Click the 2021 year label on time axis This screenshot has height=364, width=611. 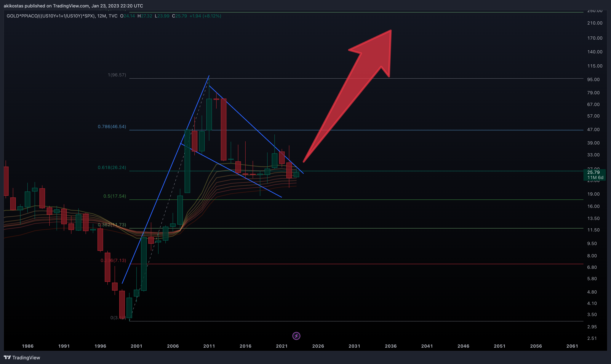tap(282, 346)
